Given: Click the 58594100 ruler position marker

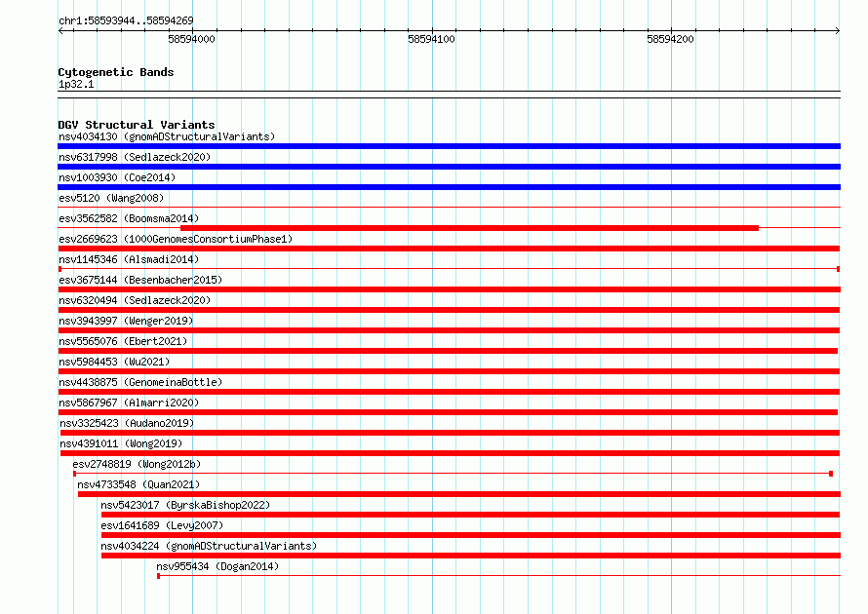Looking at the screenshot, I should (x=431, y=39).
